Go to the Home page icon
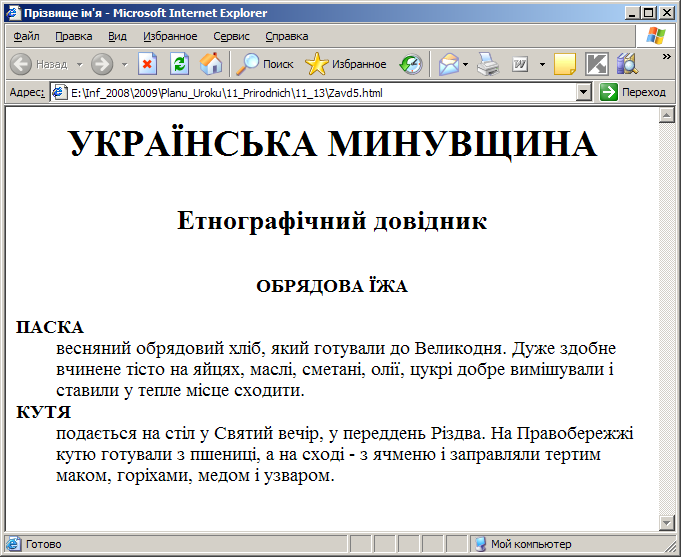 pos(211,64)
